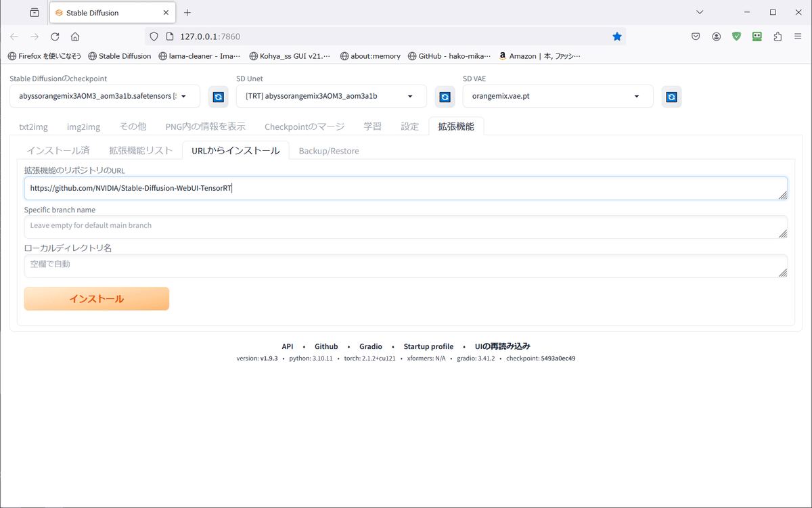Open the green shield extension icon
The width and height of the screenshot is (812, 508).
(x=736, y=37)
